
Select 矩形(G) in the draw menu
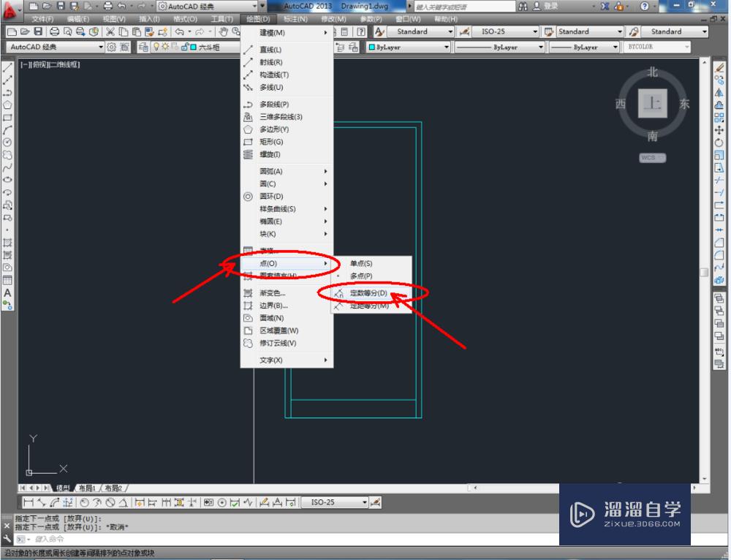click(x=287, y=142)
